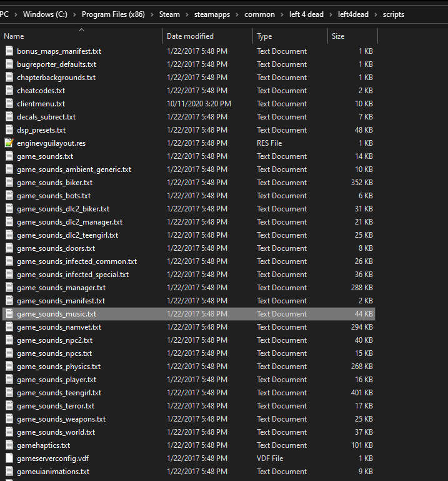Click the file icon for bonus_maps_manifest.txt
Screen dimensions: 448x481
click(x=9, y=51)
